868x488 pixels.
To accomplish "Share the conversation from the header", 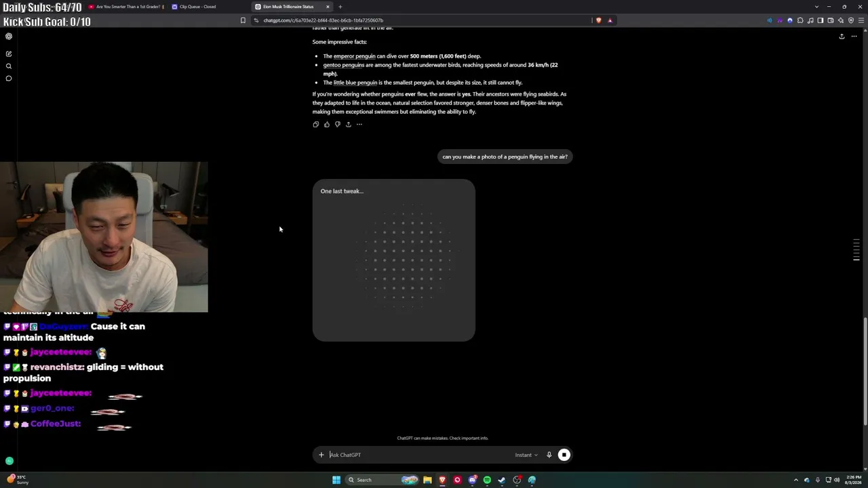I will [842, 37].
